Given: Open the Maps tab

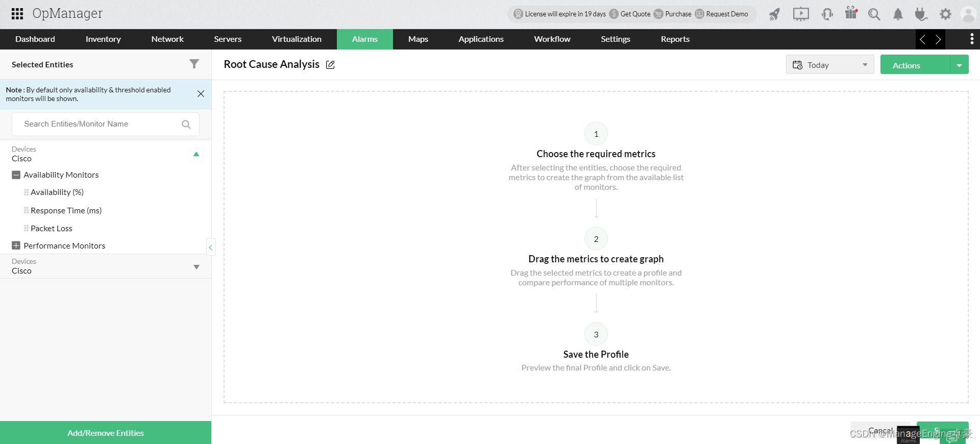Looking at the screenshot, I should coord(418,39).
